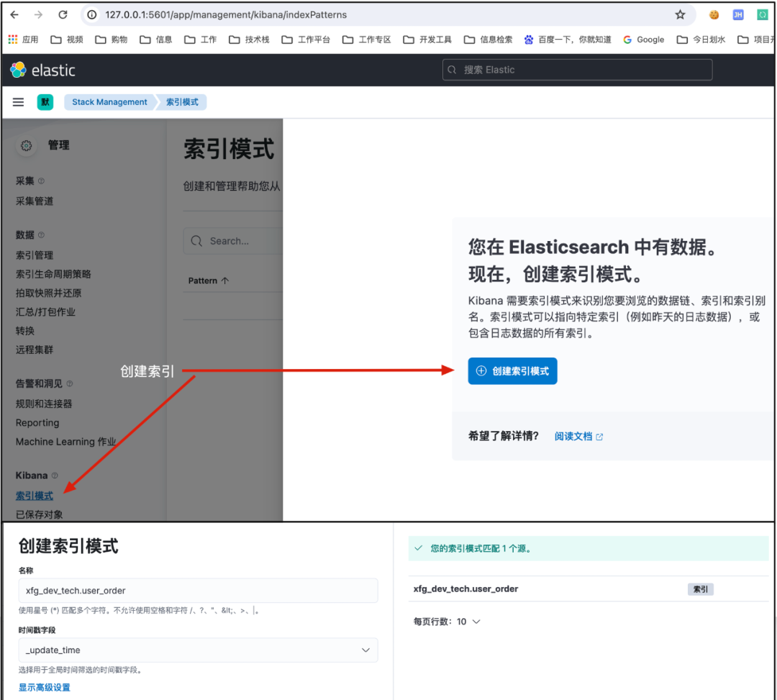Open the 阅读文档 documentation link
Viewport: 777px width, 700px height.
(x=573, y=437)
